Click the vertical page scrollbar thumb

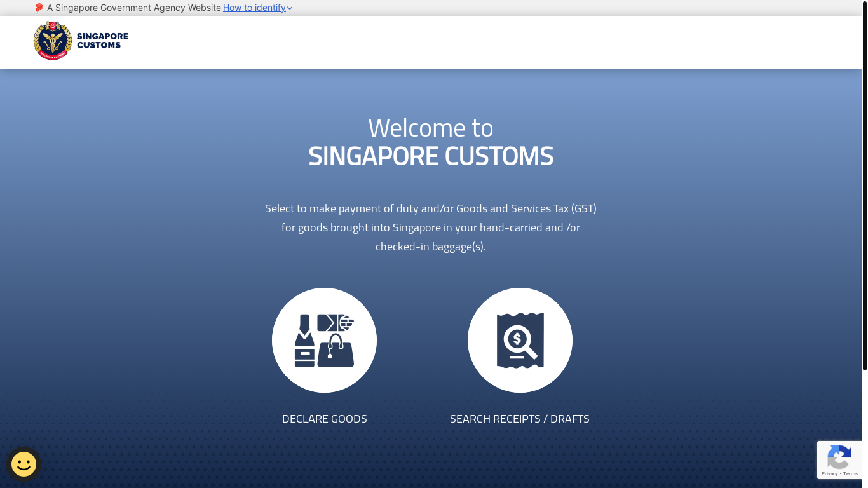(864, 191)
